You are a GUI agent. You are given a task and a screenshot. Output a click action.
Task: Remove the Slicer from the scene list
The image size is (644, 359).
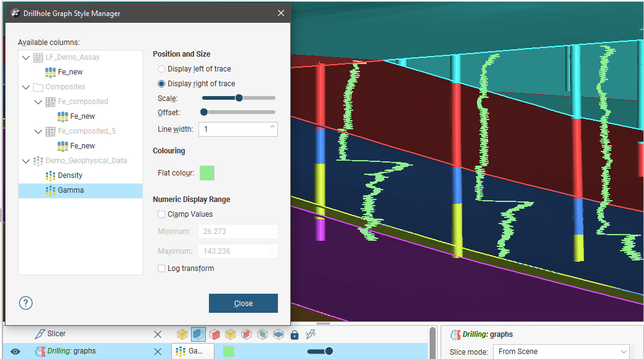158,334
